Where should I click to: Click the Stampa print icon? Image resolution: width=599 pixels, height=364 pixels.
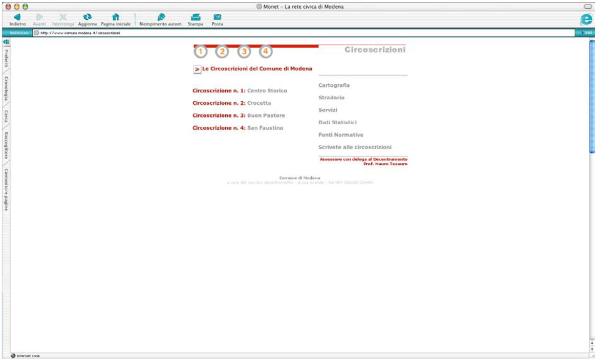point(195,17)
